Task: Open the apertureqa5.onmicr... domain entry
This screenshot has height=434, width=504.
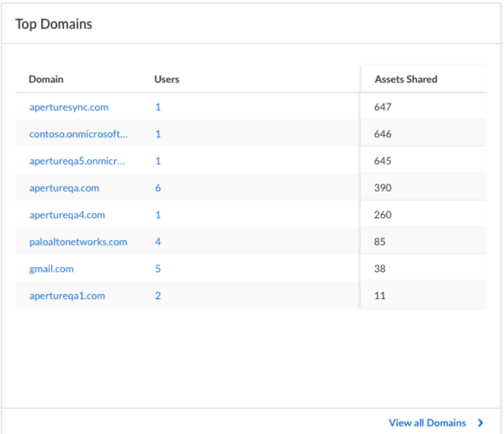Action: [x=77, y=161]
